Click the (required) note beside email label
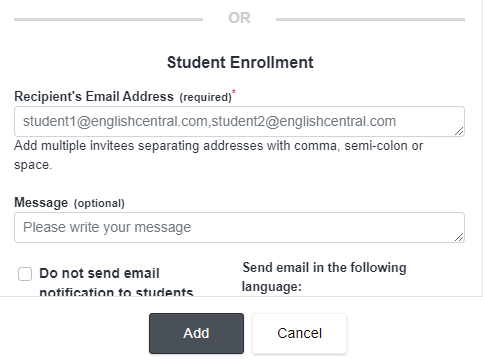 [x=205, y=97]
